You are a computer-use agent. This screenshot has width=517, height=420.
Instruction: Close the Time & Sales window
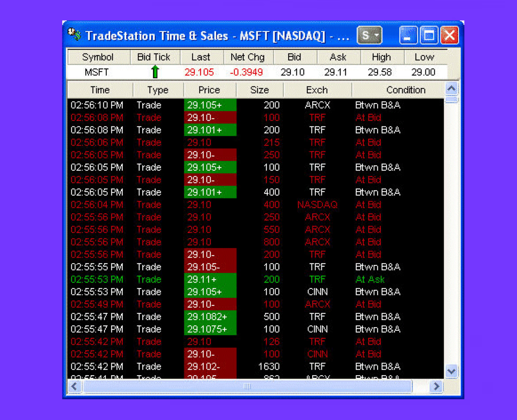(x=449, y=35)
